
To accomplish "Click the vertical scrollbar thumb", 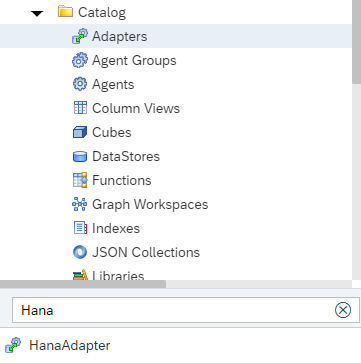I will tap(356, 42).
